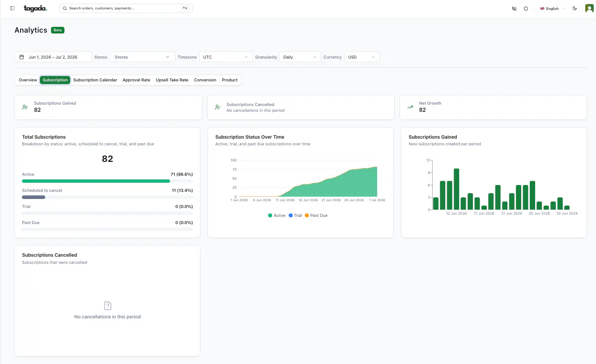
Task: Click the Scheduled to cancel progress bar
Action: point(107,197)
